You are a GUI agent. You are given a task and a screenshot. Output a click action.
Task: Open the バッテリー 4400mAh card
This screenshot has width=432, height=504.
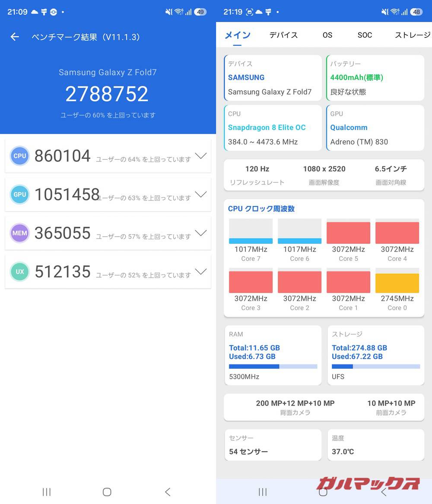(375, 78)
